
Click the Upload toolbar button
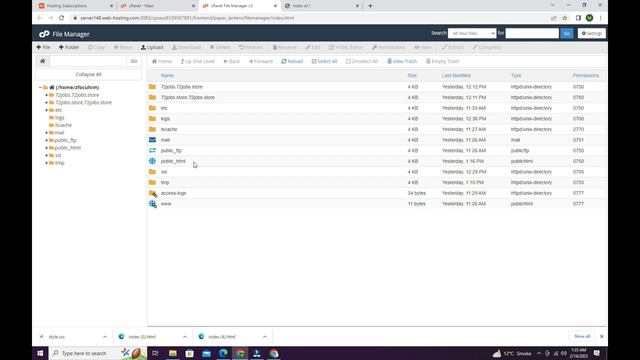click(x=152, y=47)
